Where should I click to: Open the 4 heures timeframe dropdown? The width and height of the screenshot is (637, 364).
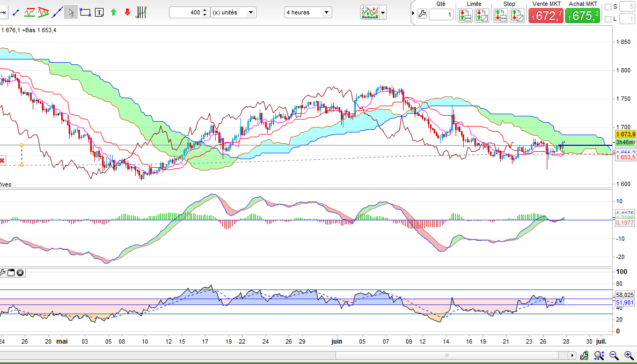(308, 12)
